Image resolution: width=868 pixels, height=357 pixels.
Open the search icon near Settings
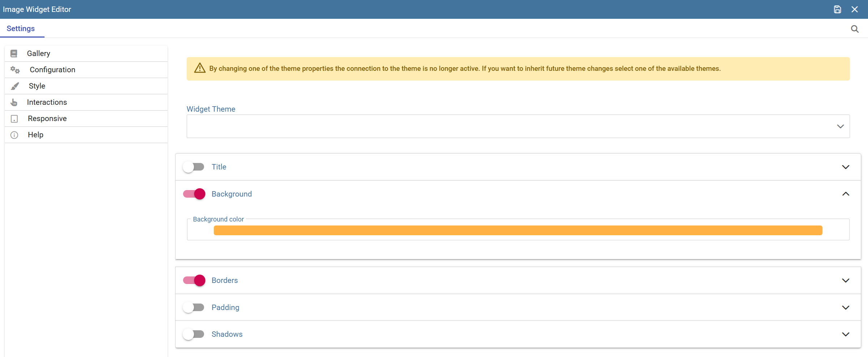pyautogui.click(x=855, y=29)
